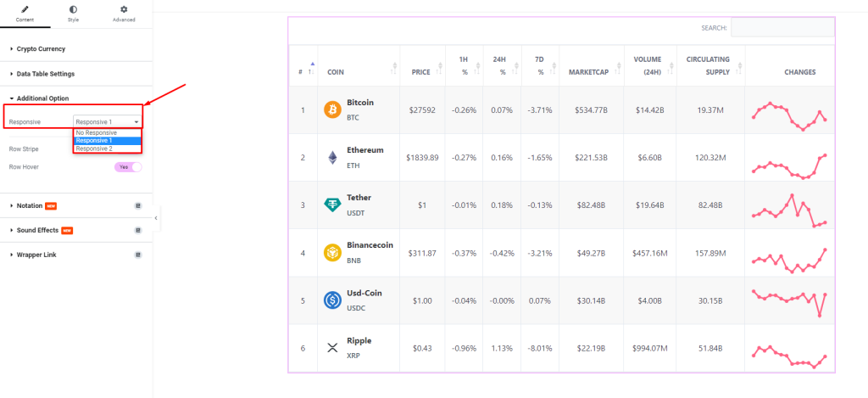
Task: Click the Bitcoin logo icon
Action: (332, 109)
